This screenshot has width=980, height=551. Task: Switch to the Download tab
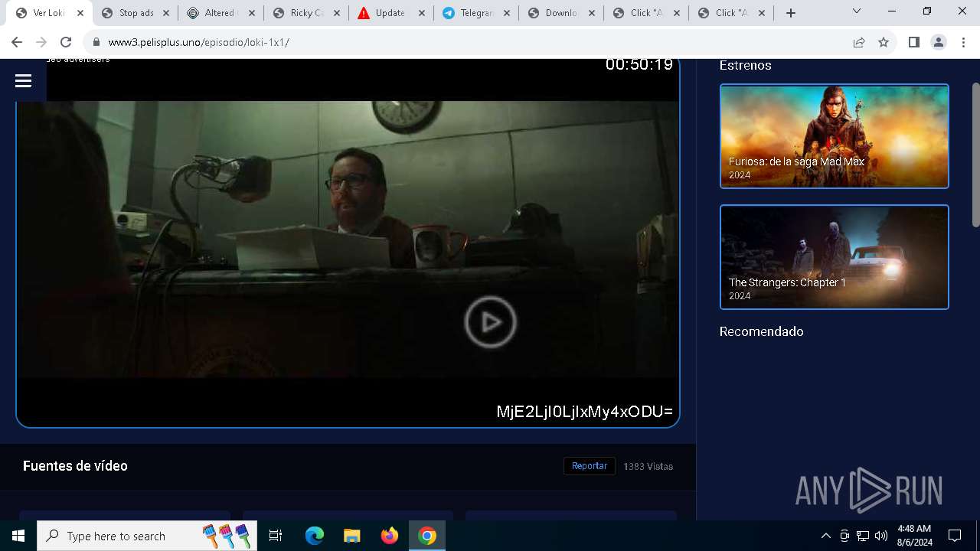click(x=563, y=13)
